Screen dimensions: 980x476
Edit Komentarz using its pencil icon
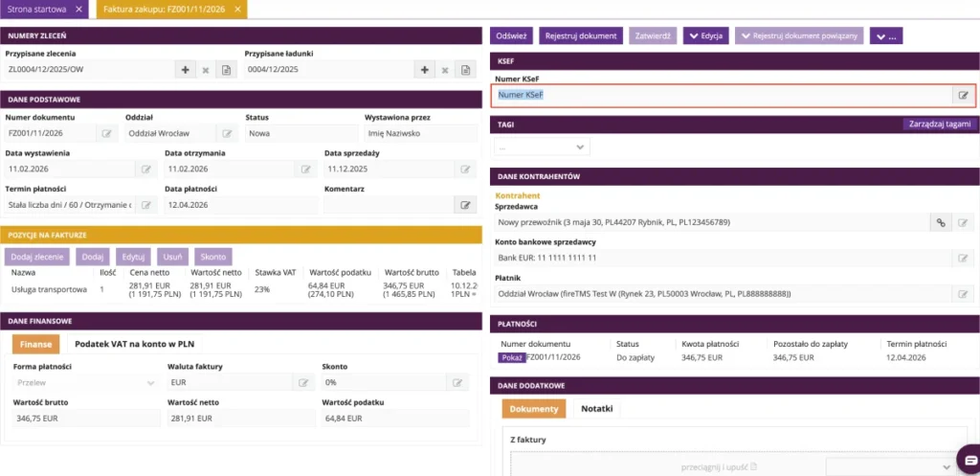click(465, 205)
